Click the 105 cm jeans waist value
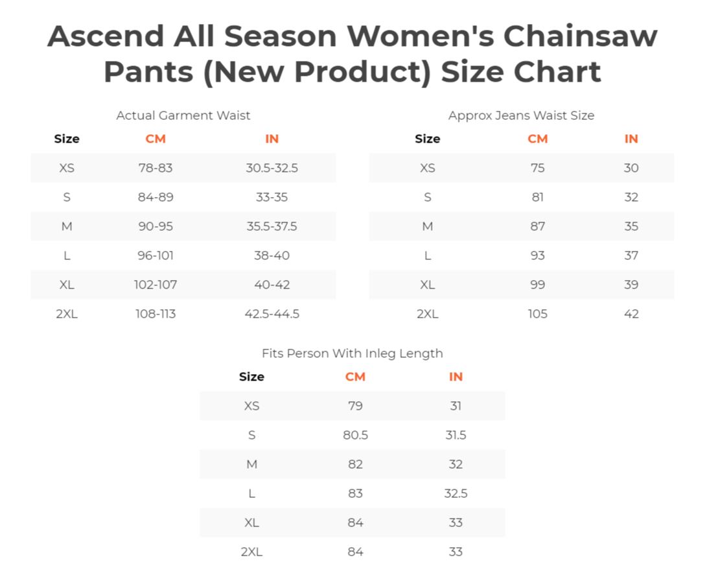Viewport: 707px width, 588px height. click(x=538, y=314)
